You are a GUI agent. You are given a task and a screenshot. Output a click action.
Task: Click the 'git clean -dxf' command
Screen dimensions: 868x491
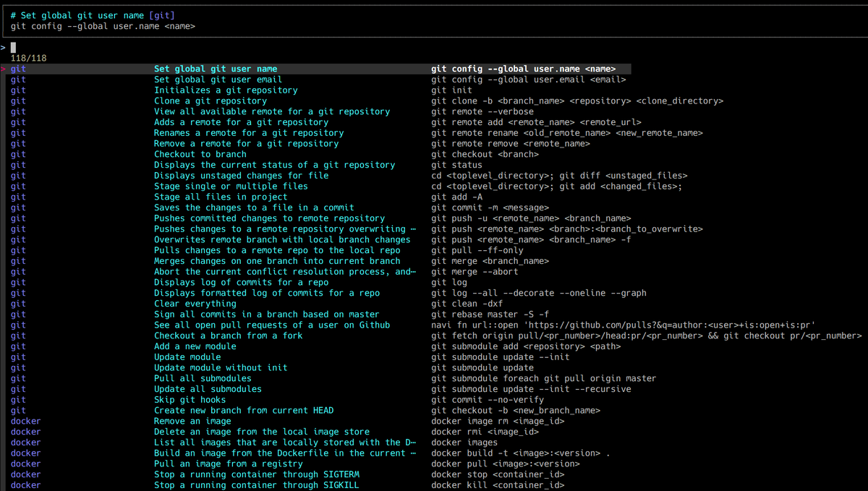tap(467, 304)
